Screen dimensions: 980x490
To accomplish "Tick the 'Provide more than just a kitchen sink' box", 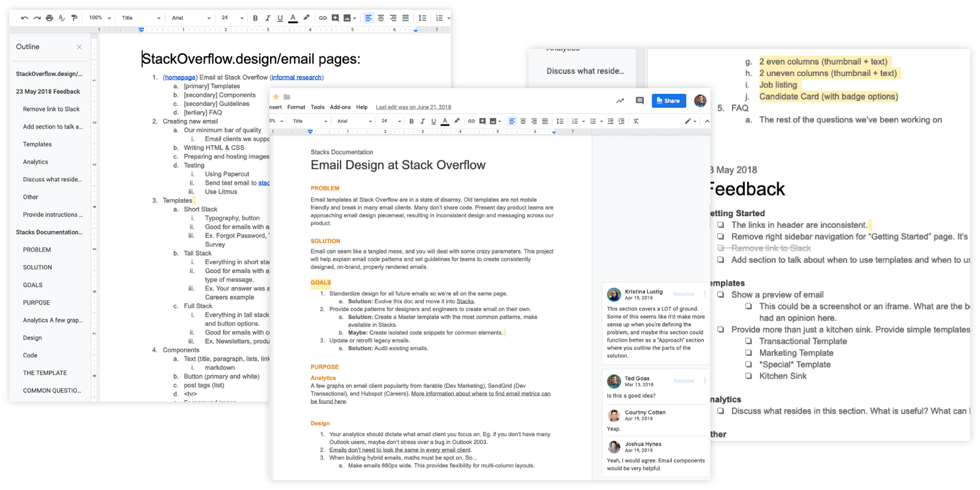I will (721, 330).
